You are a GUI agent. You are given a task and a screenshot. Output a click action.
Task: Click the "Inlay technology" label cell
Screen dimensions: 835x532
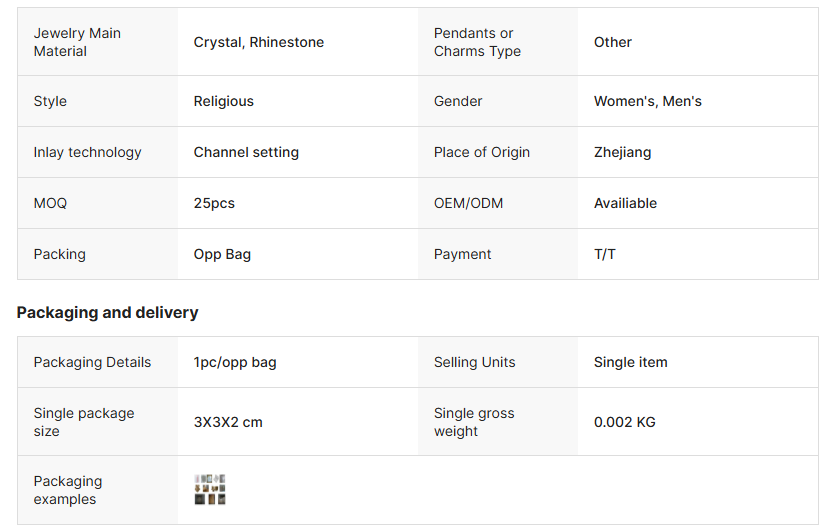pyautogui.click(x=87, y=152)
